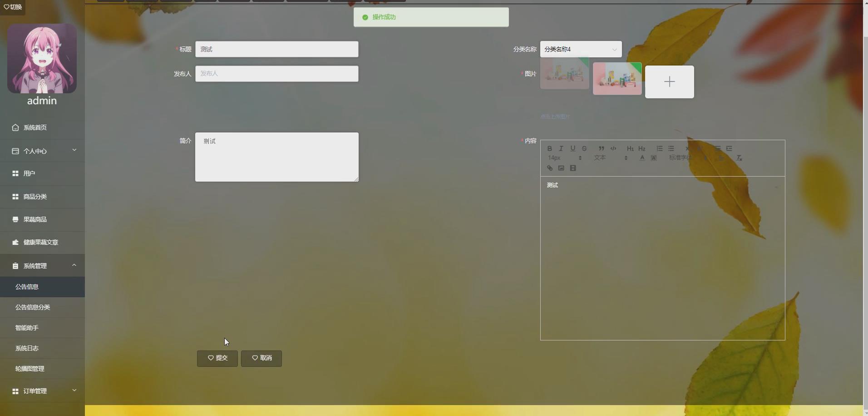Screen dimensions: 868x416
Task: Open 商品分类 in the sidebar
Action: (42, 197)
